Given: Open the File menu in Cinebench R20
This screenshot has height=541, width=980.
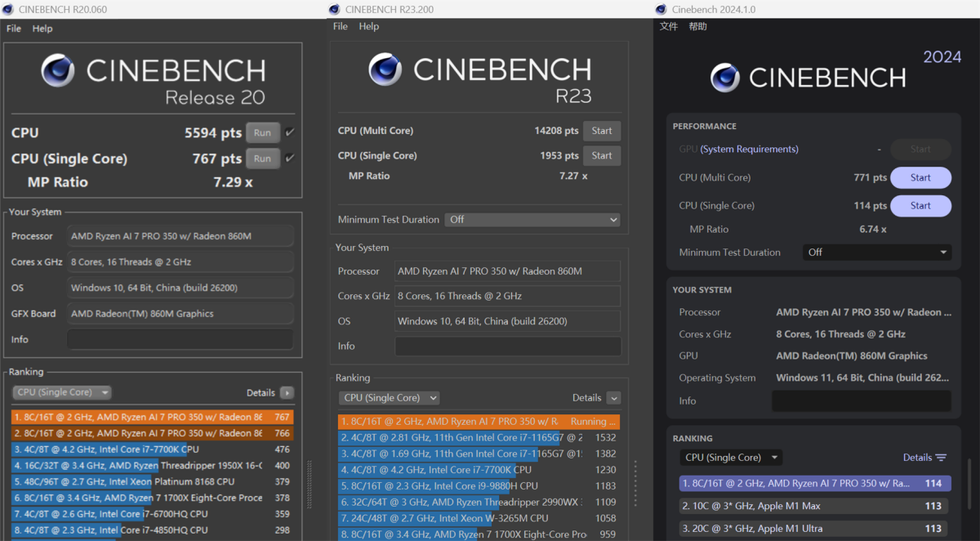Looking at the screenshot, I should [14, 29].
